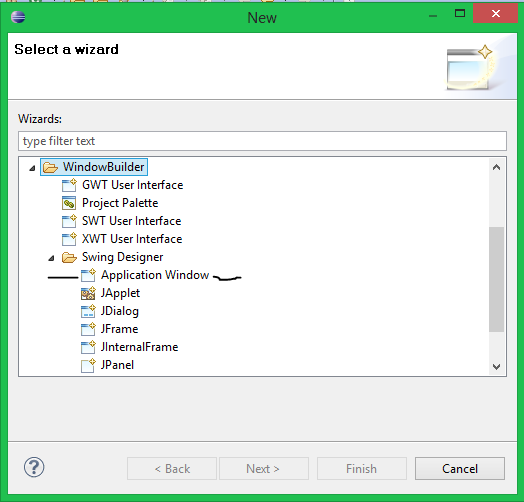
Task: Click the Finish button
Action: (362, 469)
